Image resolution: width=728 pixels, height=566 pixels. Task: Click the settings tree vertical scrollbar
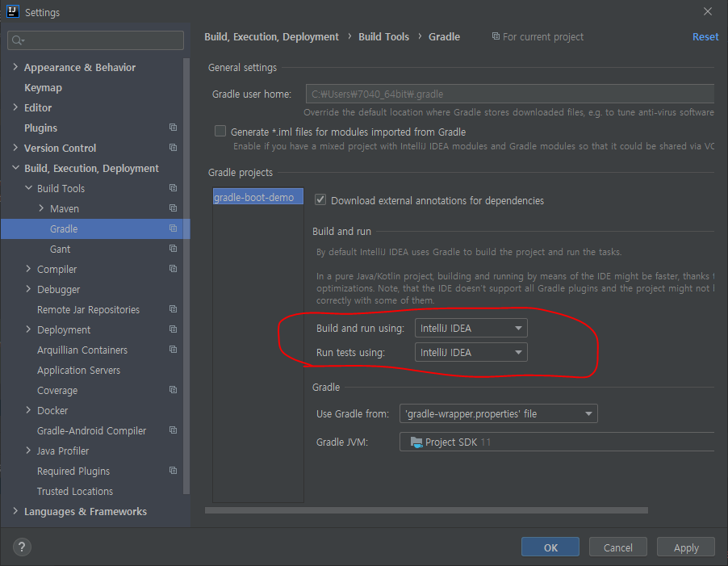(x=186, y=276)
